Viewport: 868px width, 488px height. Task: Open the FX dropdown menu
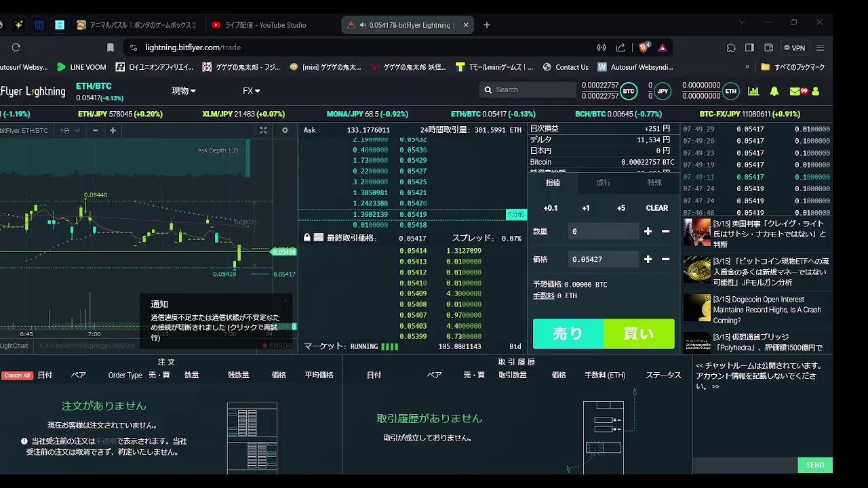252,91
